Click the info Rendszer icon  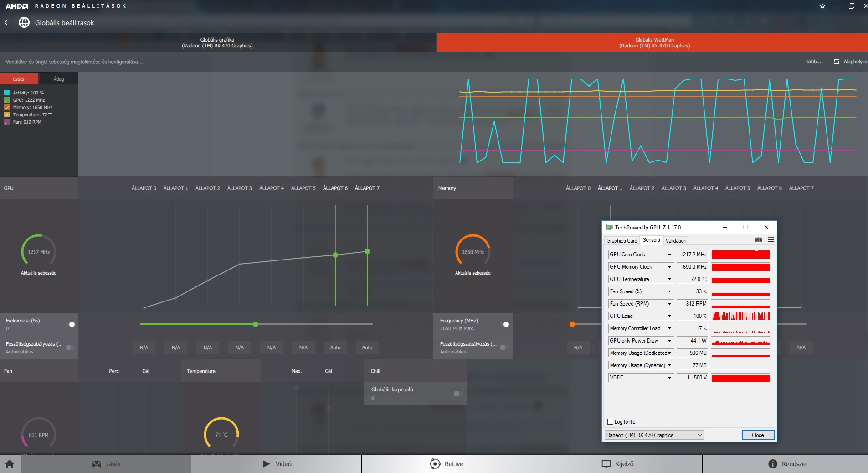(x=773, y=464)
